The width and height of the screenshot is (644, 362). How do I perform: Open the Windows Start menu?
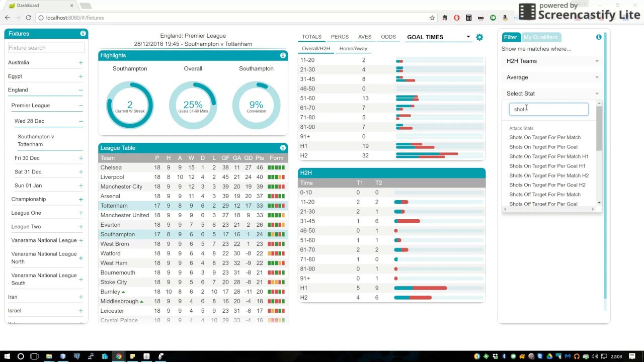pyautogui.click(x=7, y=356)
